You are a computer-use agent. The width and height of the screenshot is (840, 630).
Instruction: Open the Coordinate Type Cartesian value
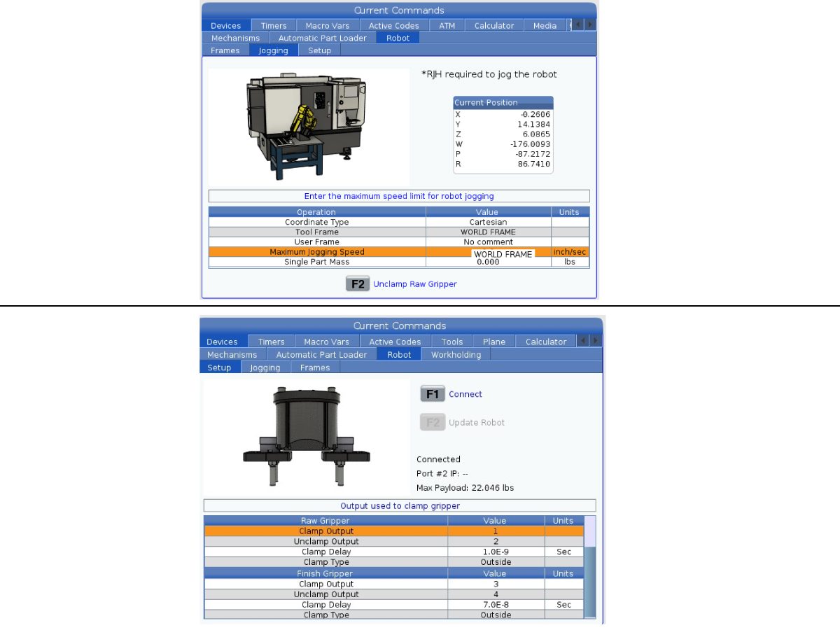pyautogui.click(x=487, y=223)
